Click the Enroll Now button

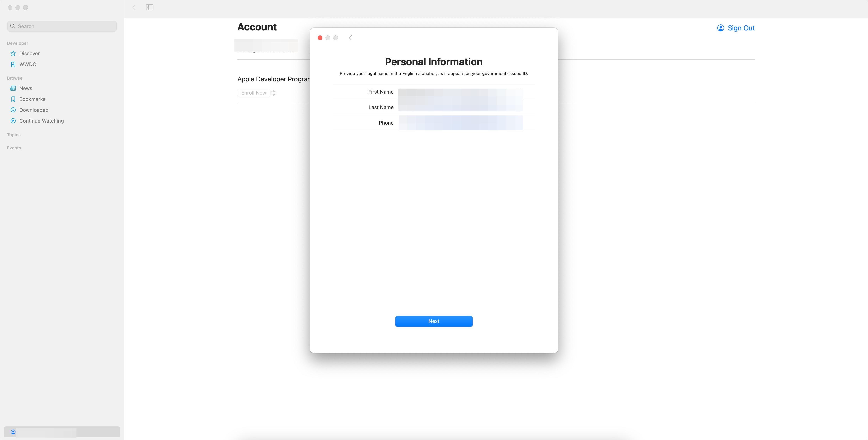click(254, 93)
